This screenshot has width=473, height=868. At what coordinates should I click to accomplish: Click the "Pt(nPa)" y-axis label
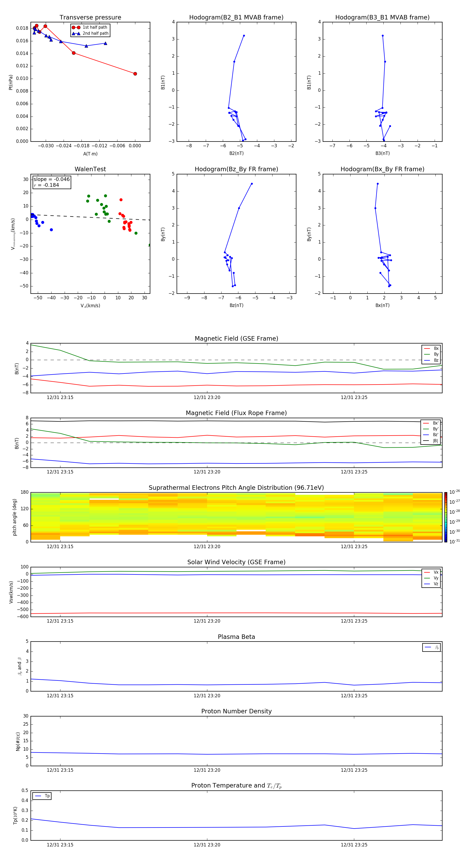pyautogui.click(x=11, y=82)
